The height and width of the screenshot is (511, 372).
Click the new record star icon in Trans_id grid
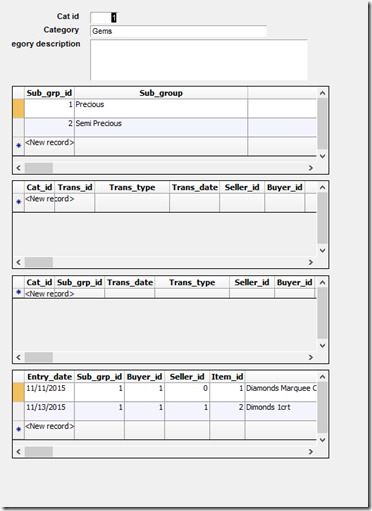pos(19,202)
